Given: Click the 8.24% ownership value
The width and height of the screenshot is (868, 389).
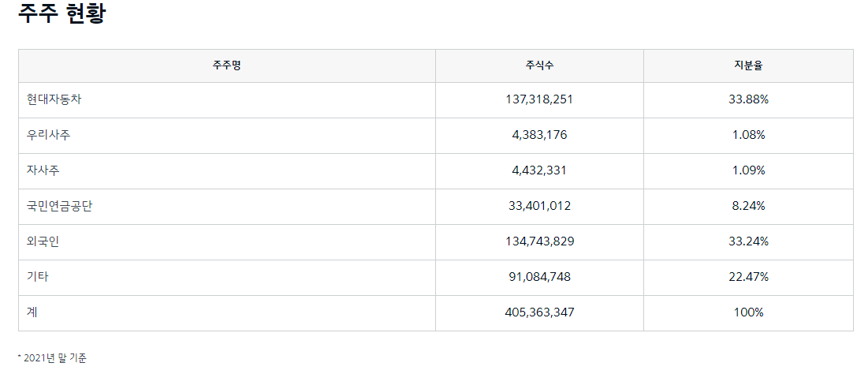Looking at the screenshot, I should point(748,206).
